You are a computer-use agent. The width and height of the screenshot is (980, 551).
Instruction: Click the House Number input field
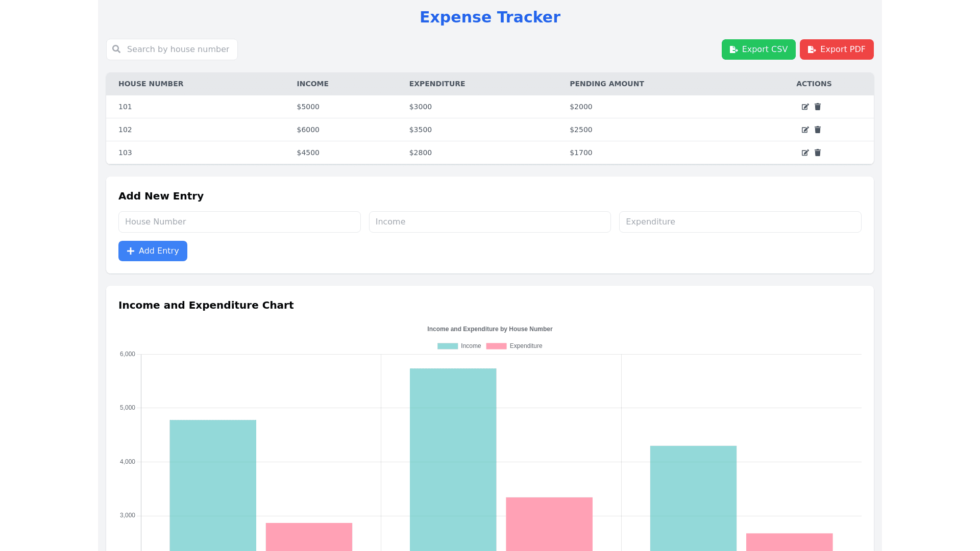tap(239, 222)
